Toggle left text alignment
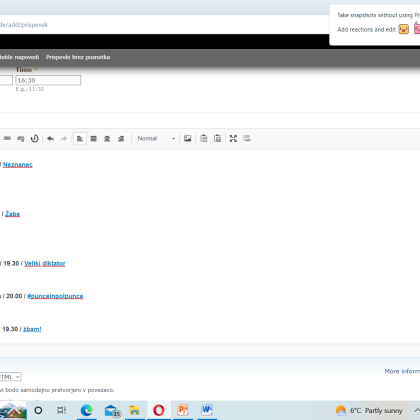This screenshot has height=420, width=420. (80, 138)
